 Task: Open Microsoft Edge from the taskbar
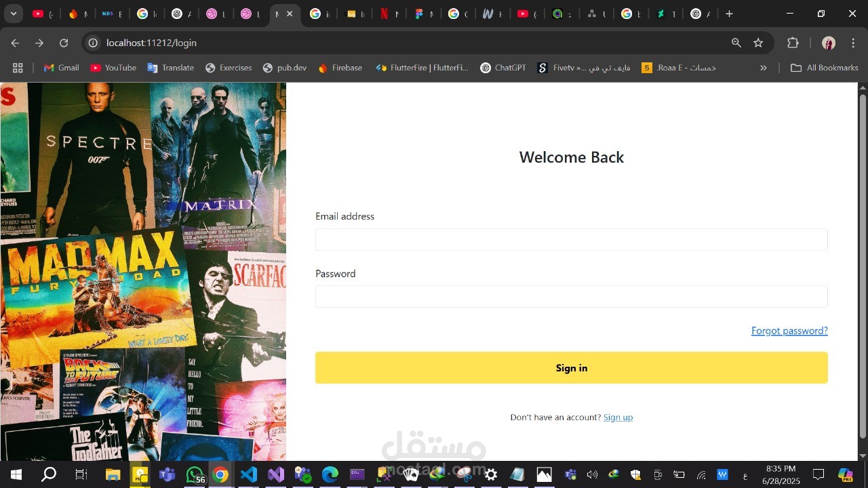(330, 474)
